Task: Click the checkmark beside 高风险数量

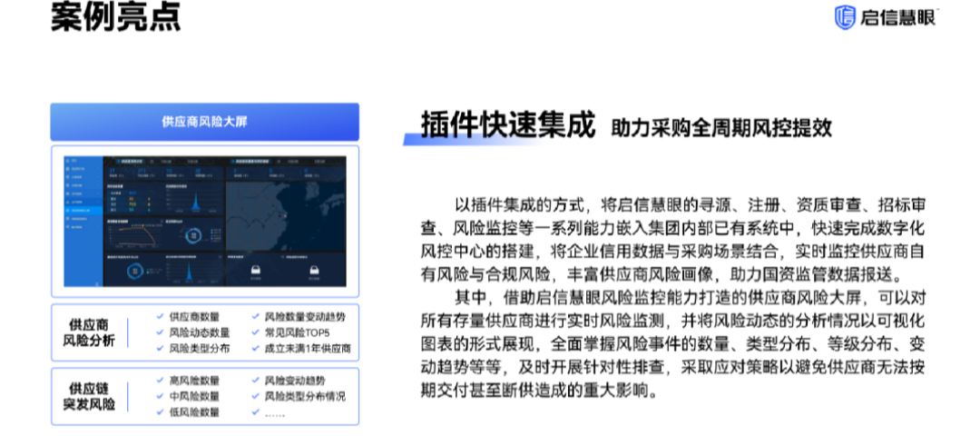Action: [x=161, y=380]
